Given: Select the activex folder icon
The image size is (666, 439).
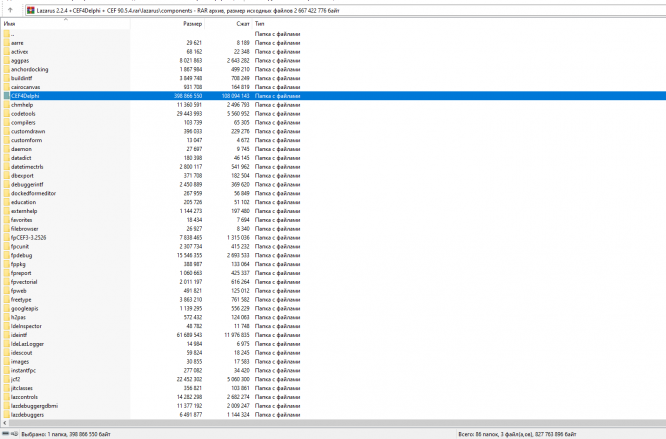Looking at the screenshot, I should click(6, 52).
